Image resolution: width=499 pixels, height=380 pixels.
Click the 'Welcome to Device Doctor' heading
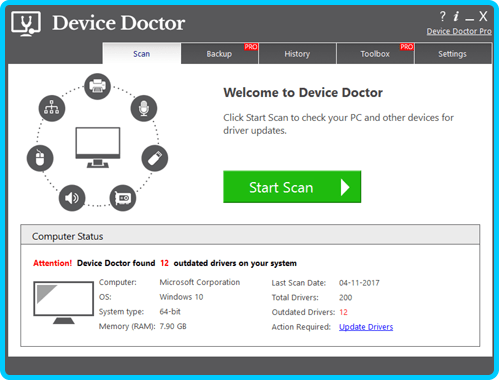tap(303, 92)
